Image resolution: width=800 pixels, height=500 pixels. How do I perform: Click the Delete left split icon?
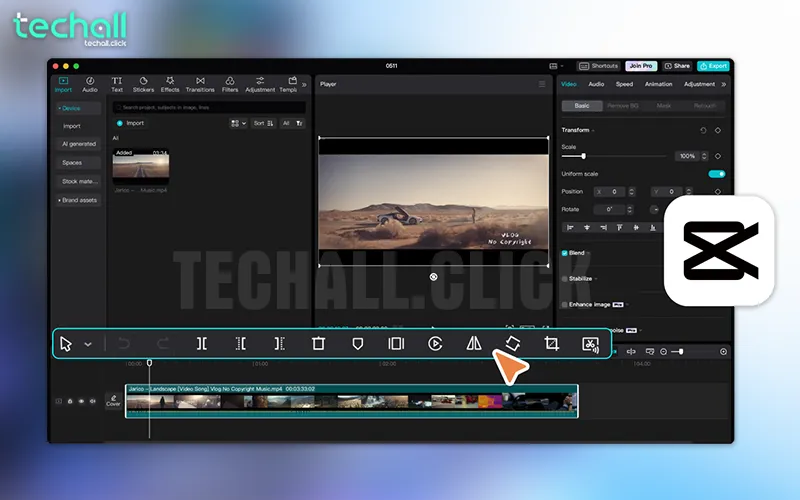click(240, 344)
